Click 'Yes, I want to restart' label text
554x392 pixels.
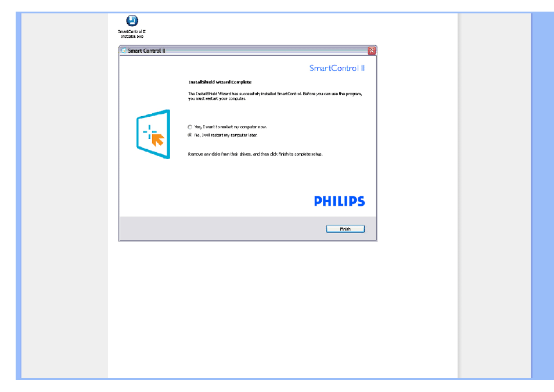tap(231, 127)
